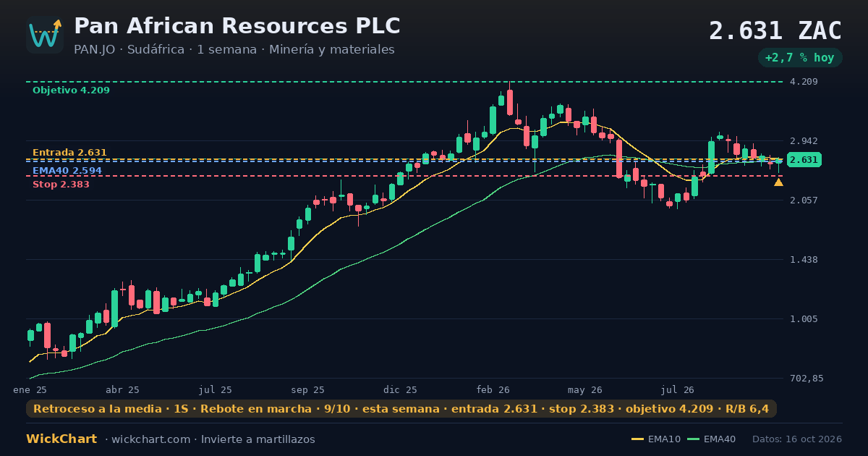The width and height of the screenshot is (868, 456).
Task: Click the Stop 2.383 label
Action: point(61,185)
